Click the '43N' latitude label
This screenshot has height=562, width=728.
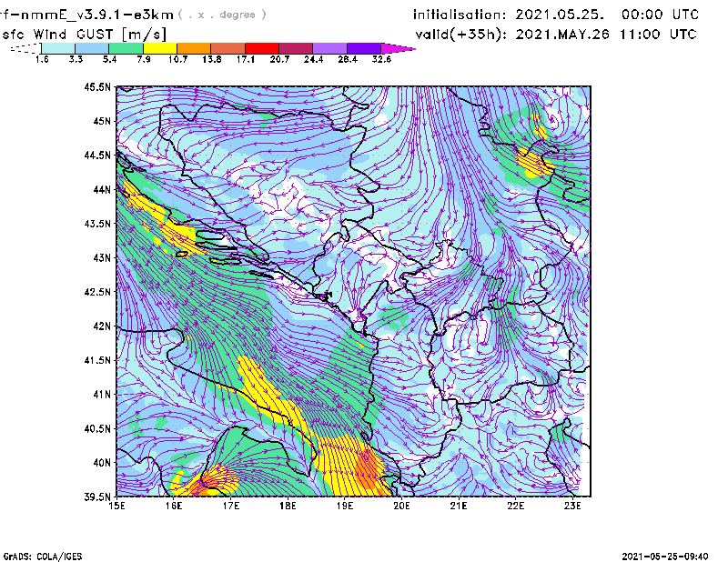coord(102,257)
